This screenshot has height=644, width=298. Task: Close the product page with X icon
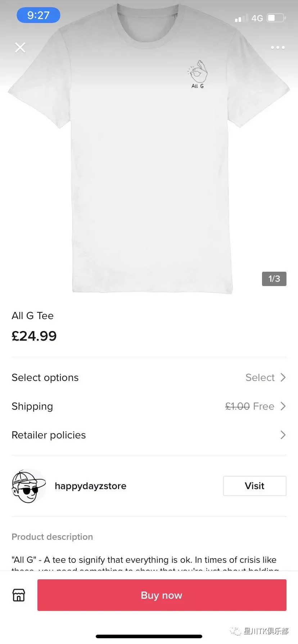click(20, 47)
